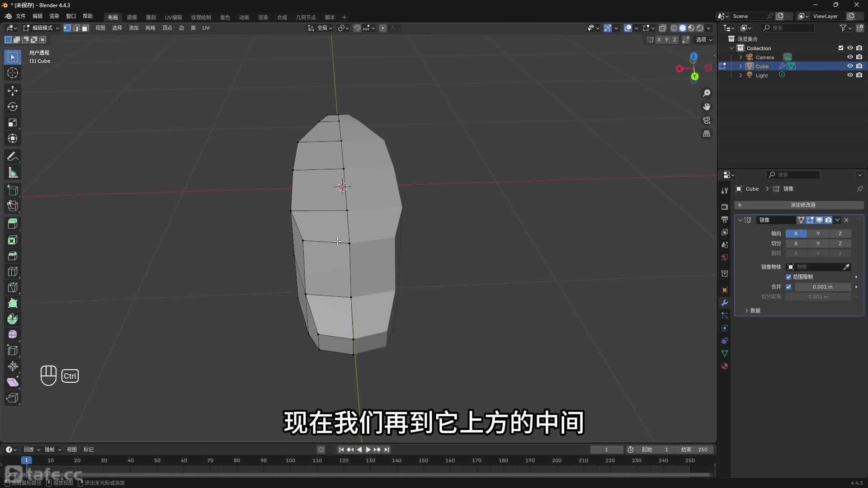The image size is (868, 488).
Task: Select the Annotate pencil tool
Action: pyautogui.click(x=13, y=157)
